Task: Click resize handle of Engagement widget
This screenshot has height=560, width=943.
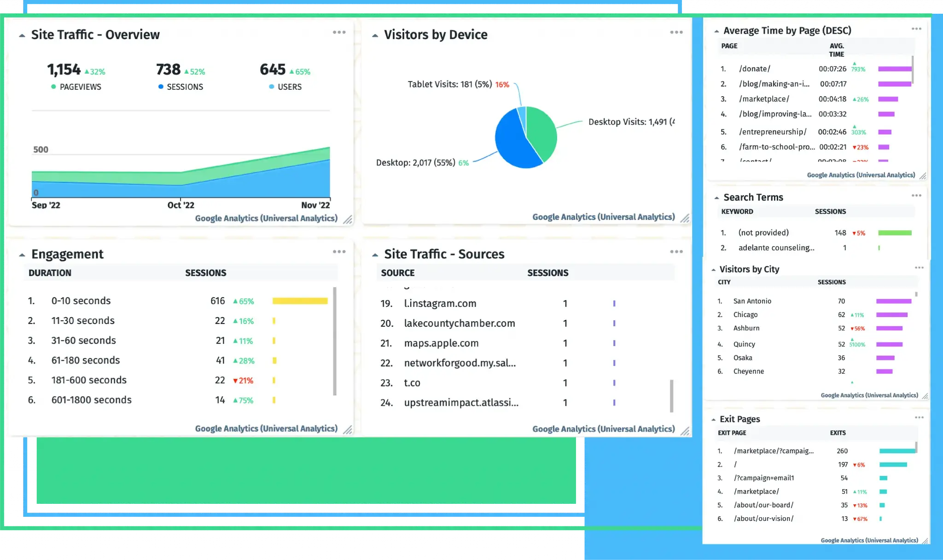Action: [x=348, y=430]
